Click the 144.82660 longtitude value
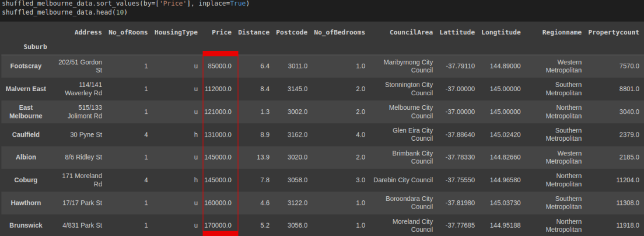The image size is (644, 236). pos(505,157)
